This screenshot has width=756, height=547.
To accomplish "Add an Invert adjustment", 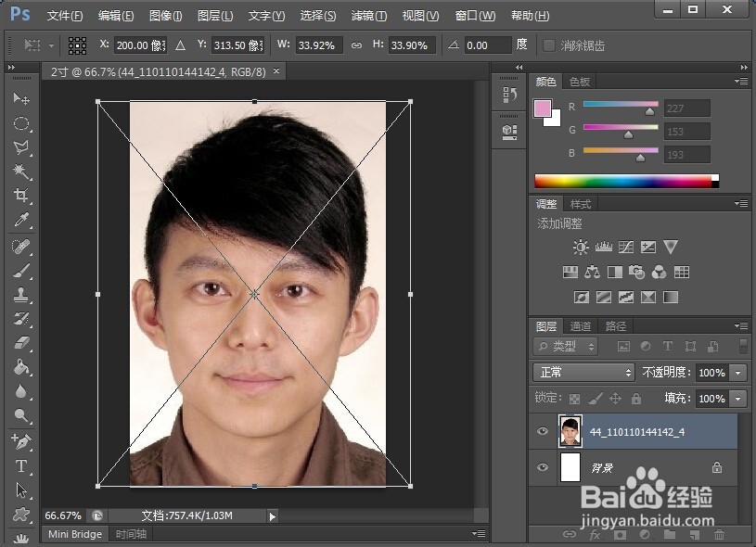I will tap(582, 298).
